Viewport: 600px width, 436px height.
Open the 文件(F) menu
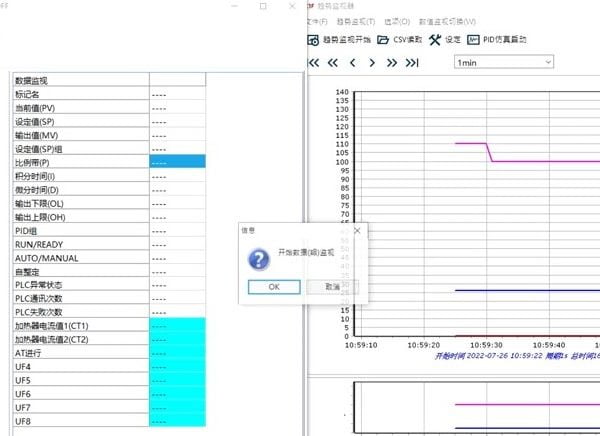click(315, 21)
